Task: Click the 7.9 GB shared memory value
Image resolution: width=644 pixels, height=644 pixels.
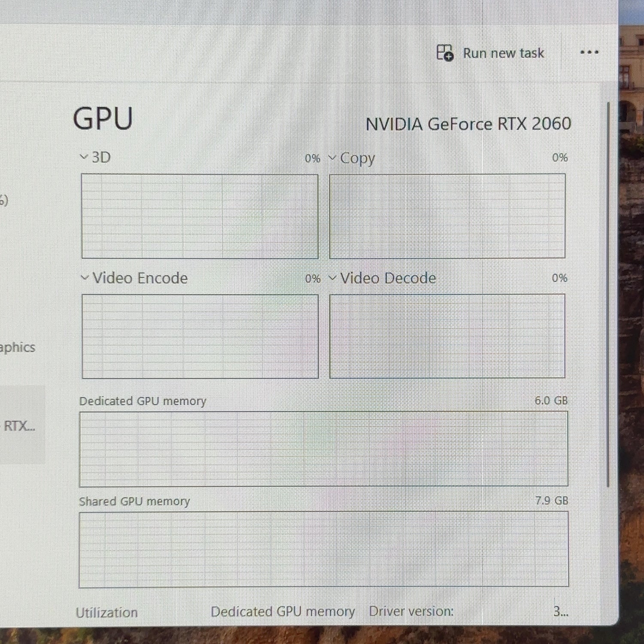Action: 552,501
